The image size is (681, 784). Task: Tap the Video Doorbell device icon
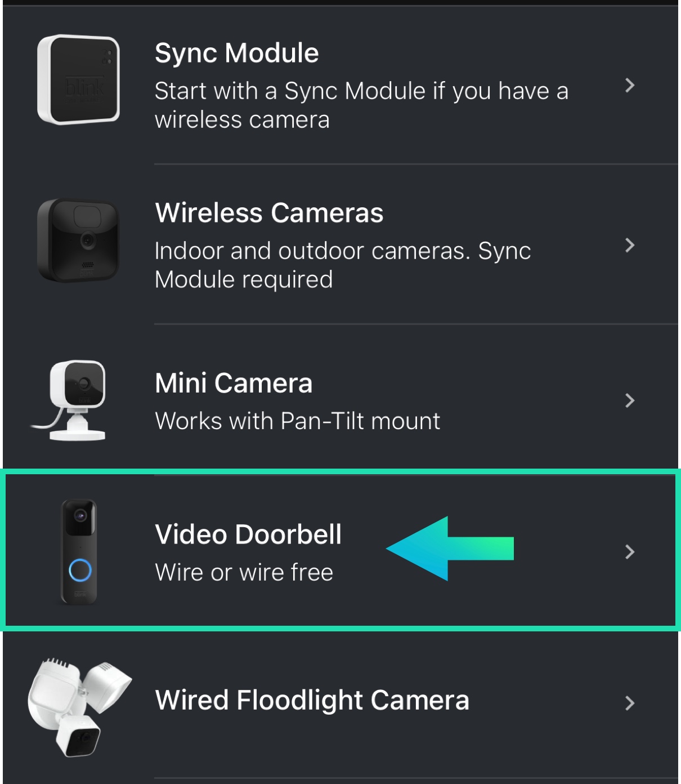click(79, 552)
